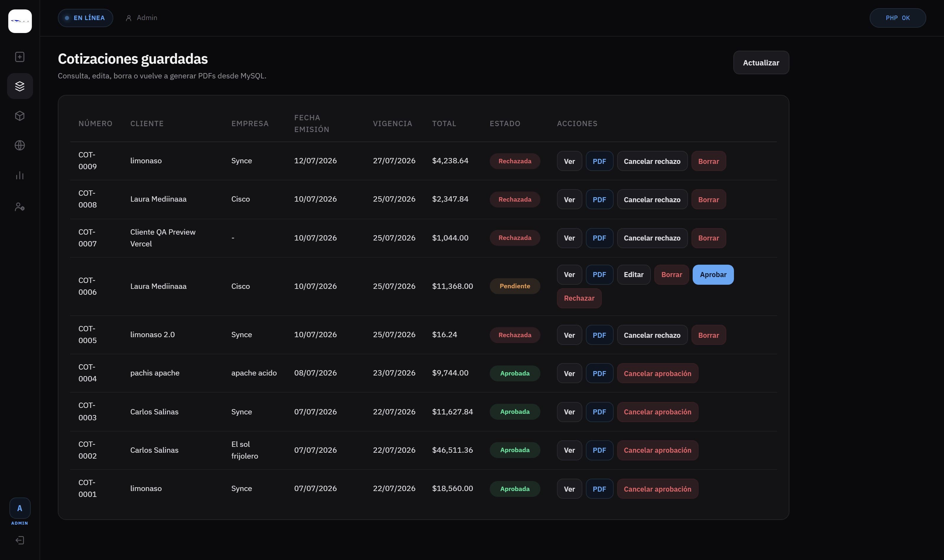Click the PHP OK status badge
Screen dimensions: 944x560
coord(898,18)
